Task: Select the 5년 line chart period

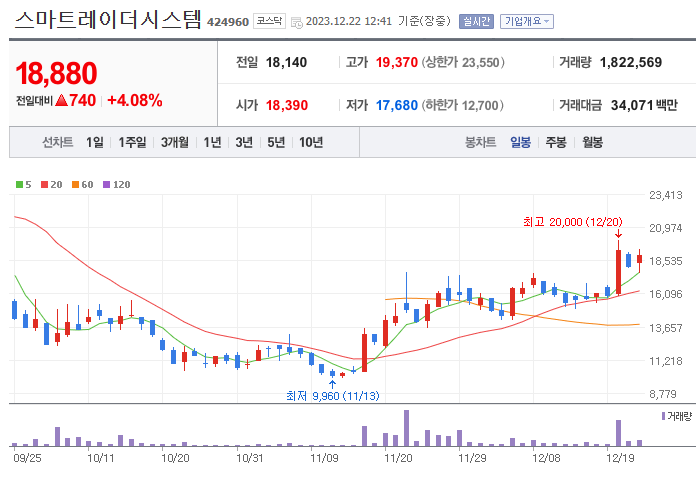Action: [x=276, y=142]
